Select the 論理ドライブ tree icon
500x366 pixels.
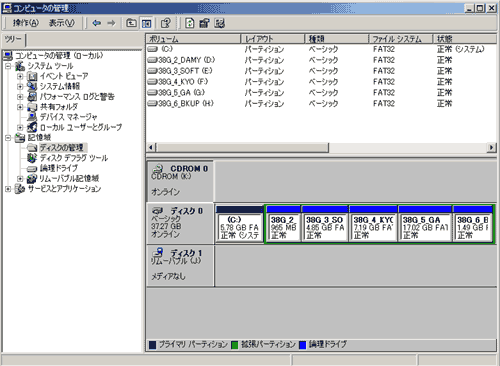[32, 169]
